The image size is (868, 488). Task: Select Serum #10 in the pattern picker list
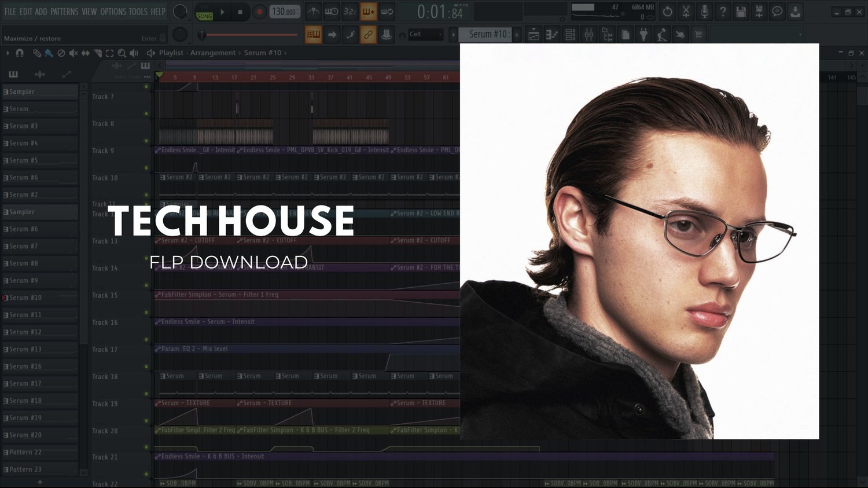[x=40, y=298]
